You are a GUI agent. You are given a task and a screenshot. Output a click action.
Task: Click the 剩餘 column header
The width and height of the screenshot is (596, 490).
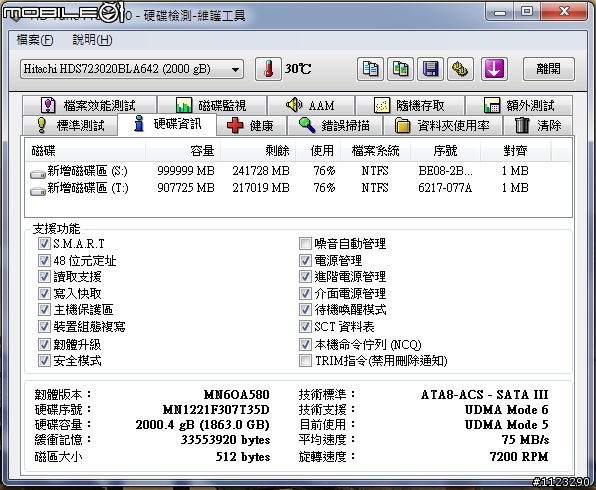pos(258,151)
